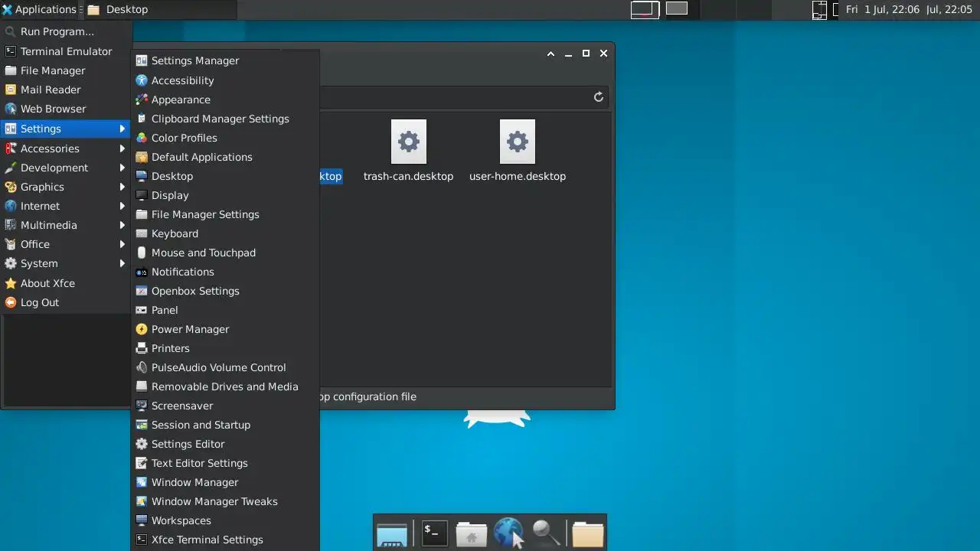The height and width of the screenshot is (551, 980).
Task: Click the Accessibility settings icon
Action: (141, 80)
